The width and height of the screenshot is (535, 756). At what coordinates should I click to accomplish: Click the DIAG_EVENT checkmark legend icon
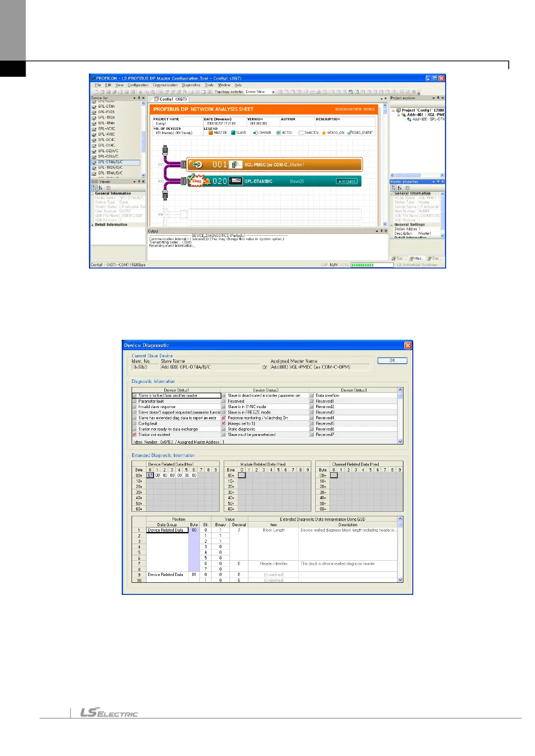349,133
